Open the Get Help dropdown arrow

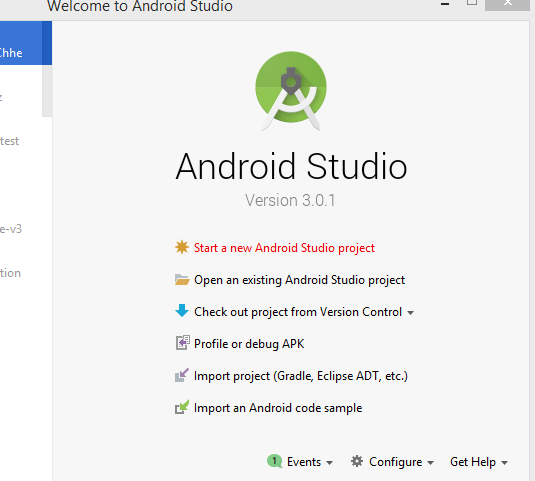pyautogui.click(x=504, y=463)
